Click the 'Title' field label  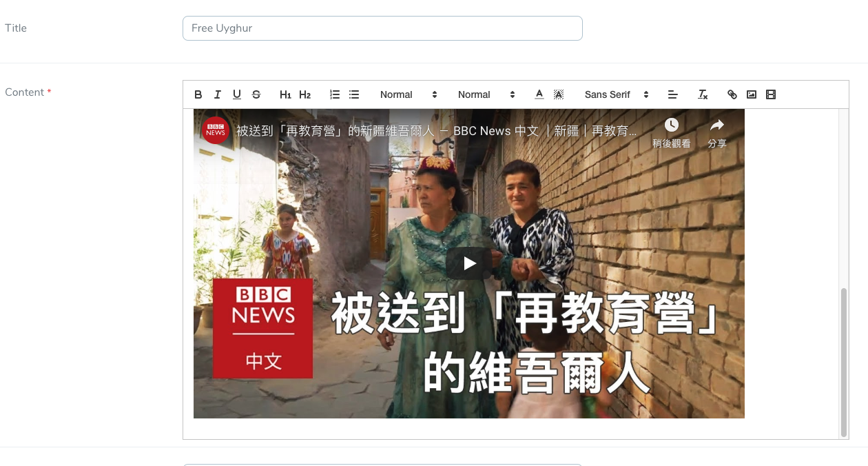coord(16,28)
